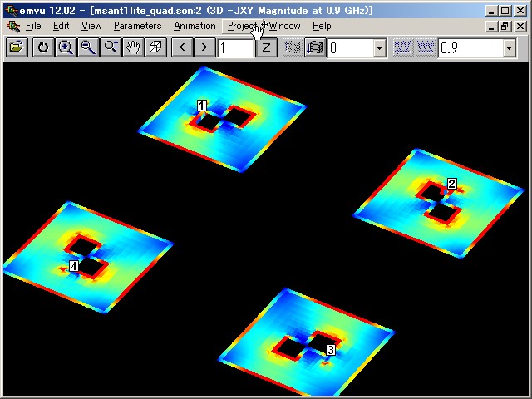Click the next frequency wave icon

[x=426, y=47]
